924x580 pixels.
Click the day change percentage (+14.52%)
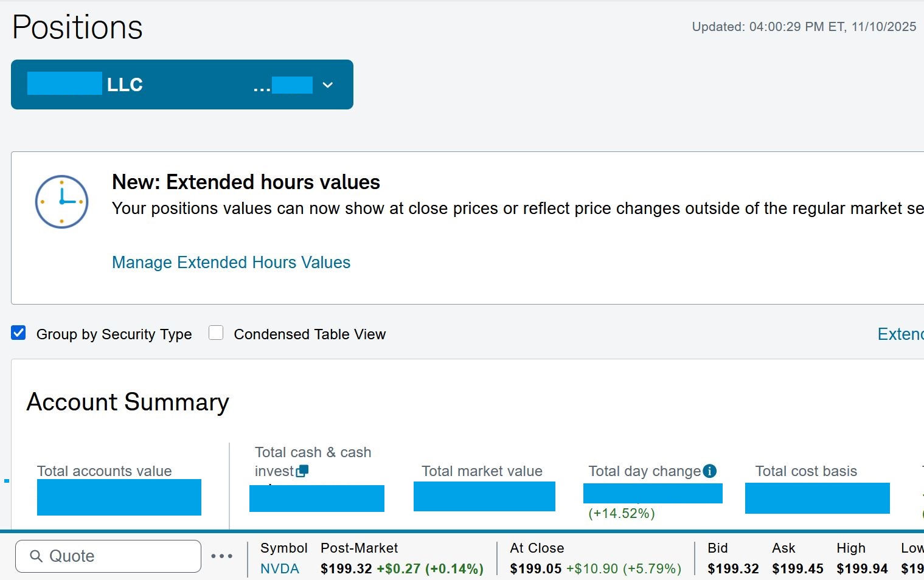click(622, 514)
